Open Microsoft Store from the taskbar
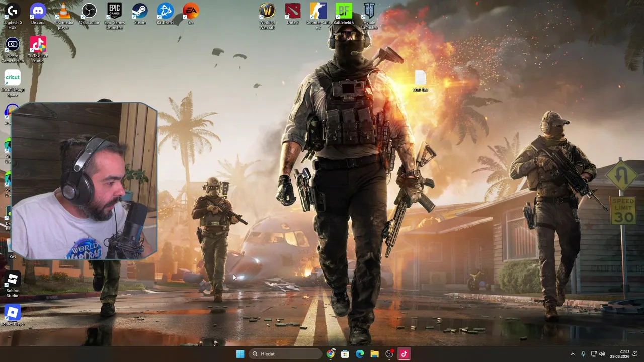 click(345, 354)
